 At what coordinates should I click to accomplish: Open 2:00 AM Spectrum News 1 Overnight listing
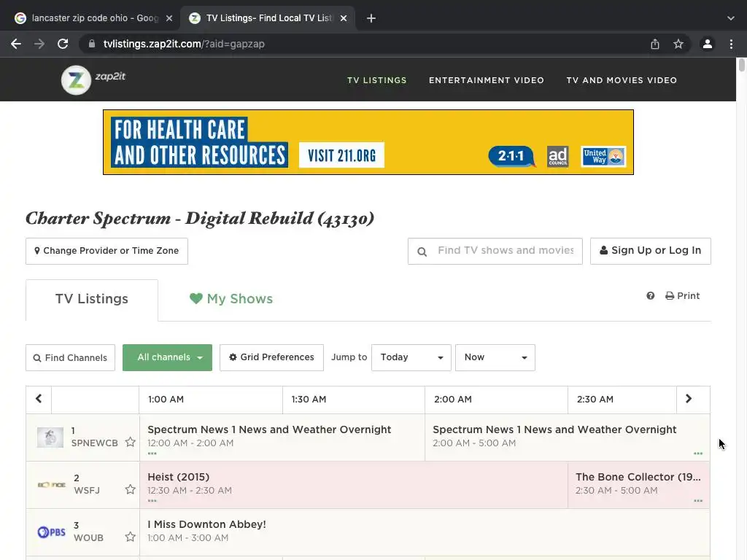pyautogui.click(x=567, y=437)
